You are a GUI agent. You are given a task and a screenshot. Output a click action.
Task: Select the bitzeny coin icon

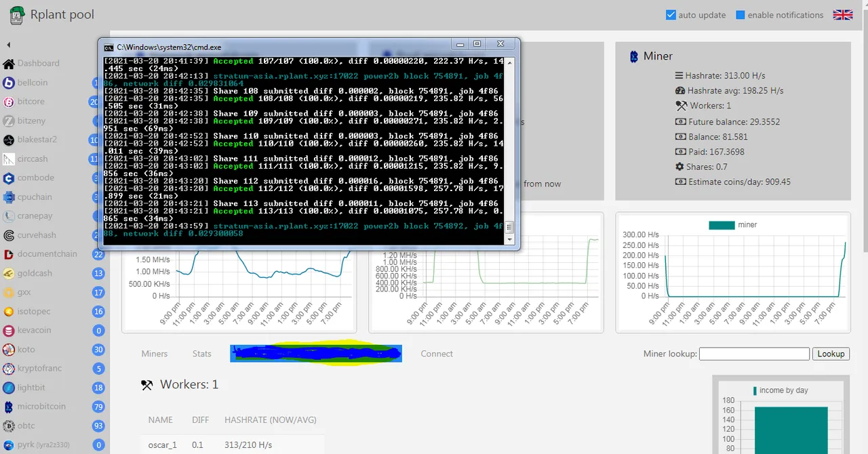[x=9, y=121]
